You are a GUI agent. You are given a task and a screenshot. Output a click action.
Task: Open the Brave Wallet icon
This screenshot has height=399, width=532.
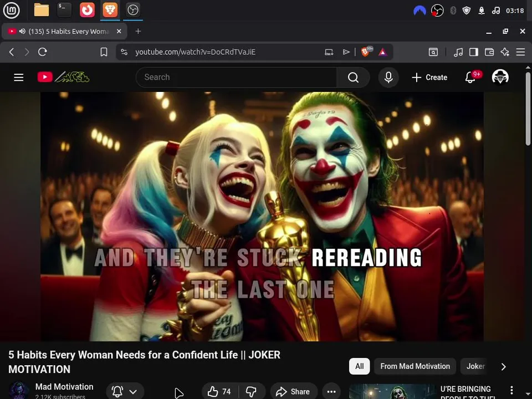click(489, 52)
